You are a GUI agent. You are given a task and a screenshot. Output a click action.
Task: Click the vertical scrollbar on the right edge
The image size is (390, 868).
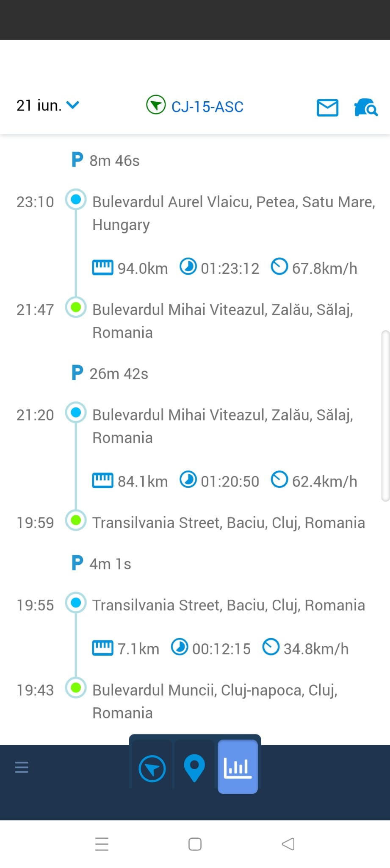coord(385,415)
